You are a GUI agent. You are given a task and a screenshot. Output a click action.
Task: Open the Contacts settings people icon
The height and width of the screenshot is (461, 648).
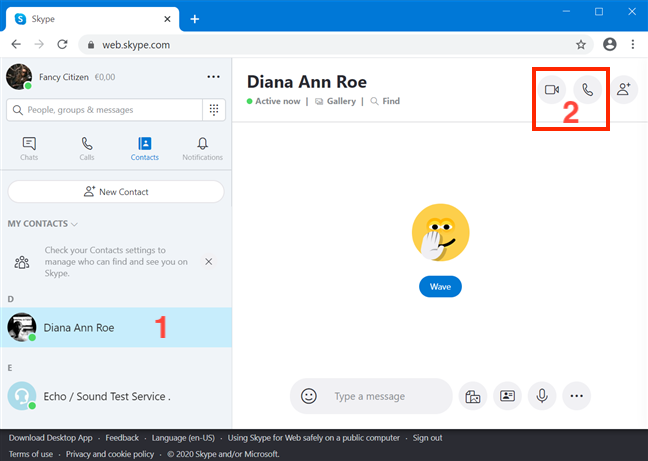22,262
